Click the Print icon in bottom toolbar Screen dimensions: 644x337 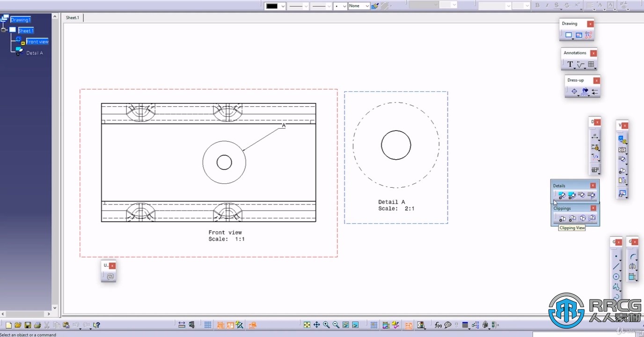(37, 325)
